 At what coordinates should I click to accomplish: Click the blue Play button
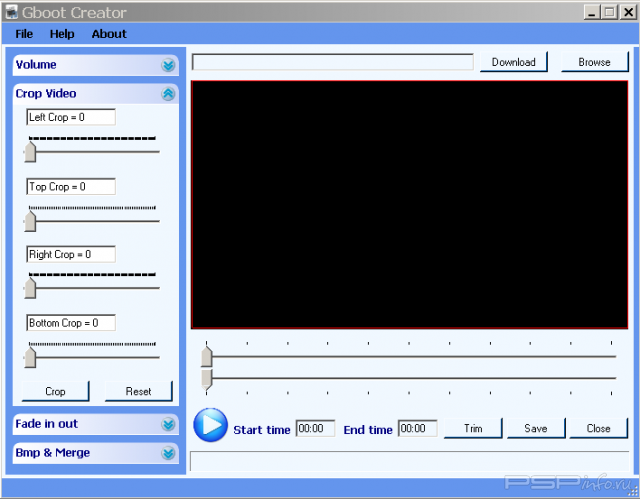[210, 425]
